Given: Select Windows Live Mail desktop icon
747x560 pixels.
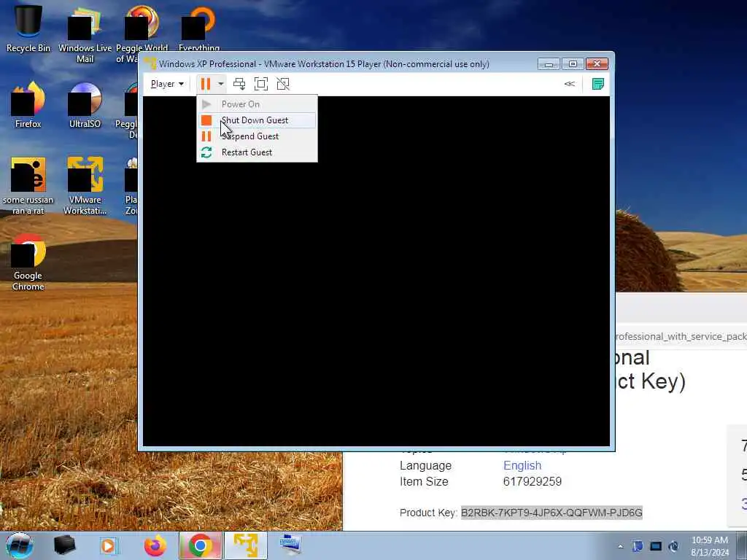Looking at the screenshot, I should point(85,34).
